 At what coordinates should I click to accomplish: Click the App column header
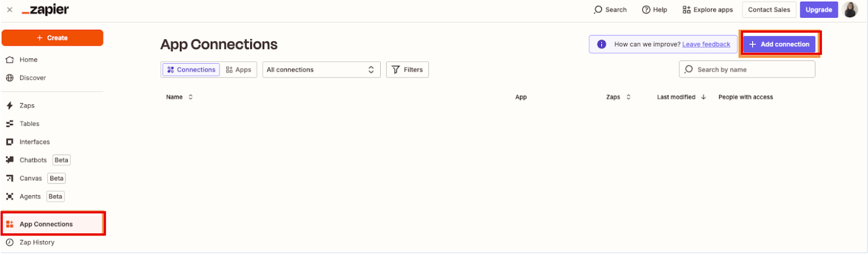coord(521,97)
